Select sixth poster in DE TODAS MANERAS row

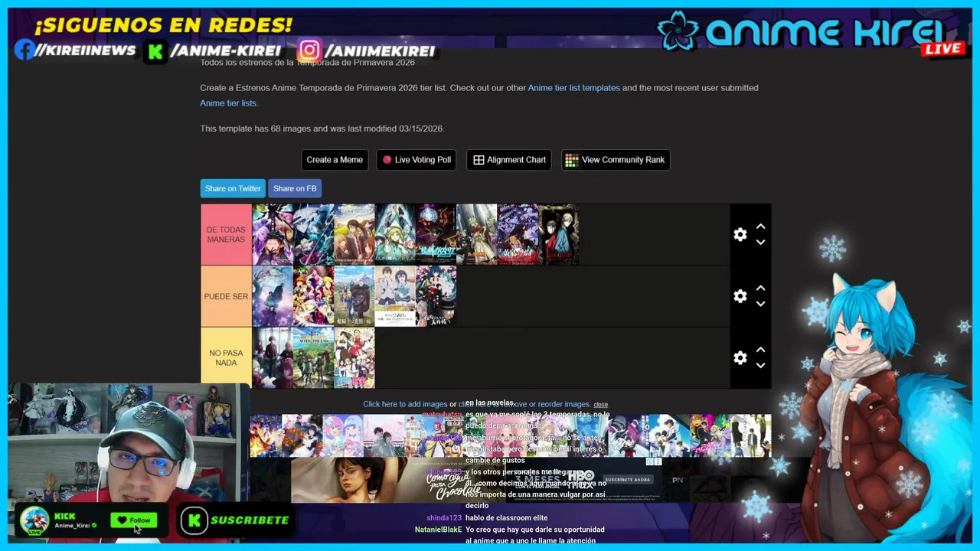[477, 234]
